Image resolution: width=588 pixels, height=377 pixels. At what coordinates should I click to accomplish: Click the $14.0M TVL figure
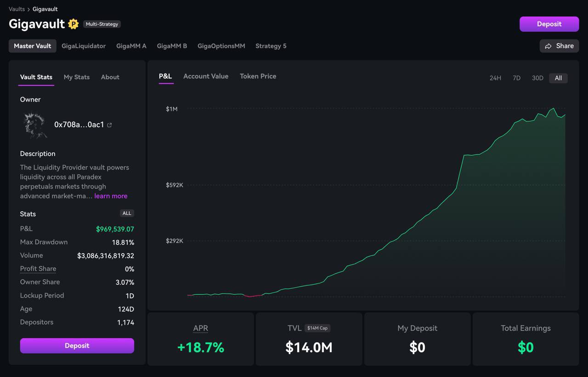[309, 348]
